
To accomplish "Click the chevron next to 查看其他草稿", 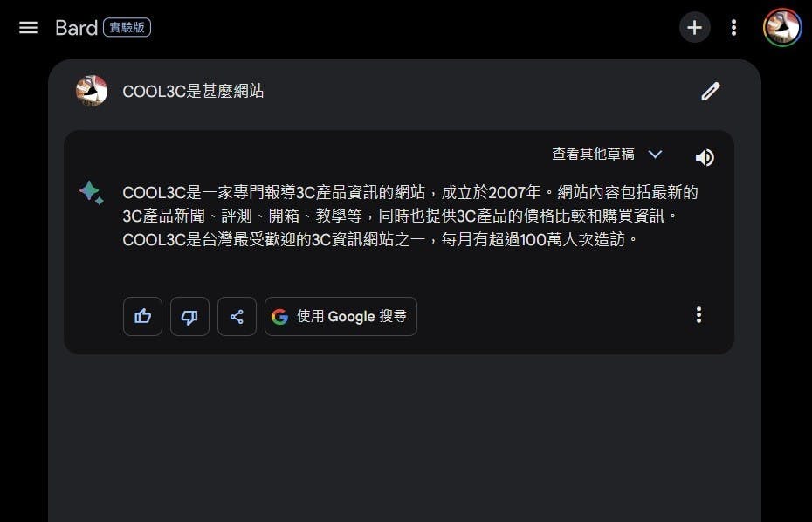I will click(x=655, y=155).
